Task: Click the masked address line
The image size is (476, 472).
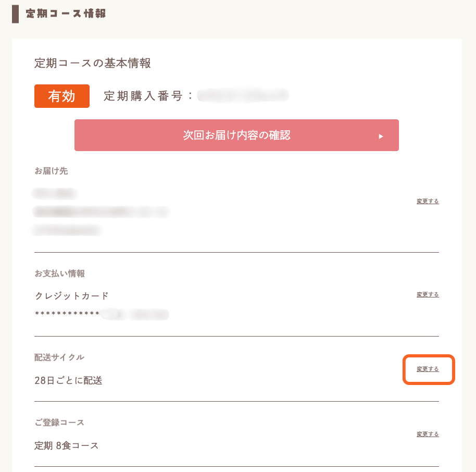Action: 102,212
